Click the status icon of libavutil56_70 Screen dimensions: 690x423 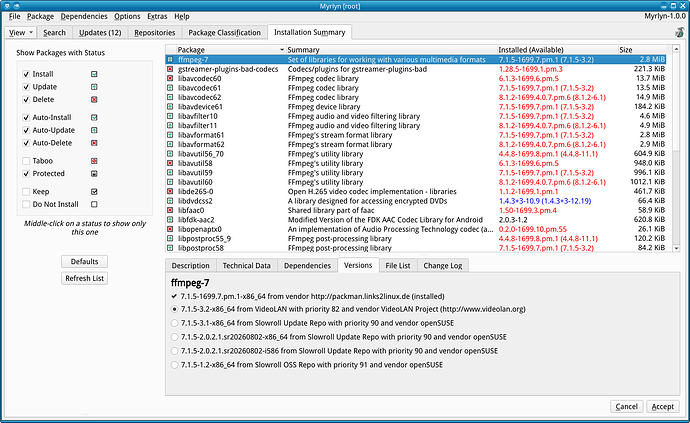click(x=170, y=154)
